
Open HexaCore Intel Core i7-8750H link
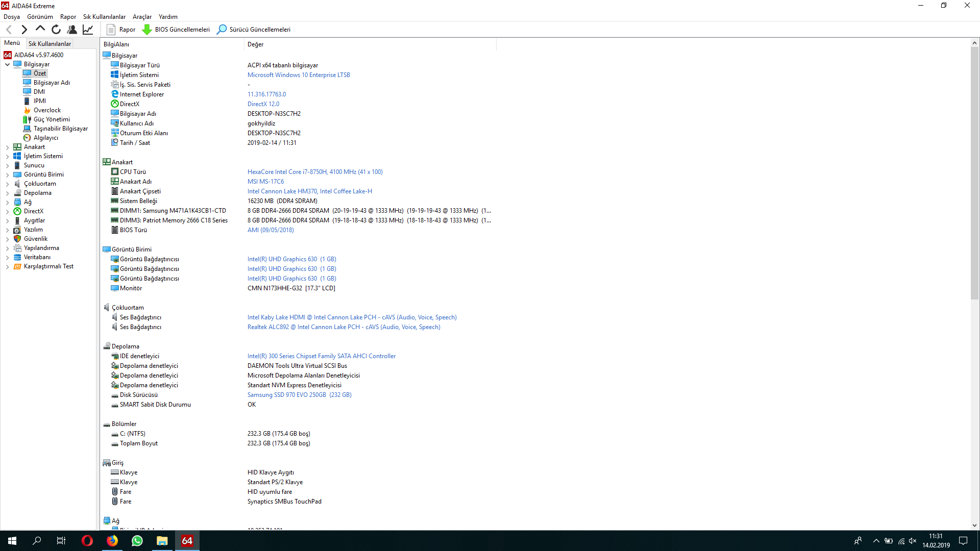coord(315,172)
